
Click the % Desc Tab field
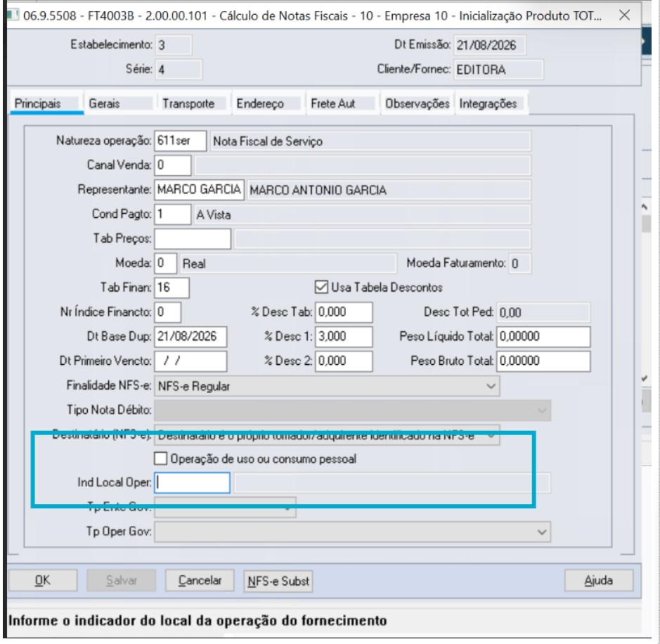click(344, 312)
